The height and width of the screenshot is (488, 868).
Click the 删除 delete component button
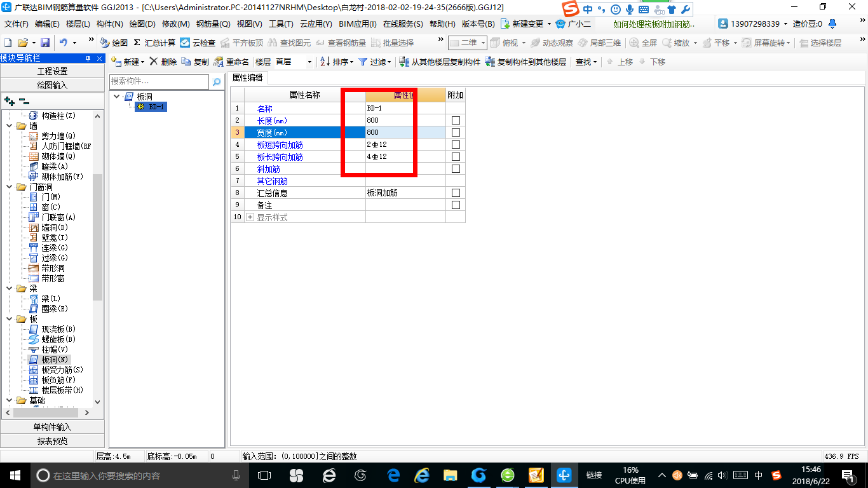[x=163, y=62]
